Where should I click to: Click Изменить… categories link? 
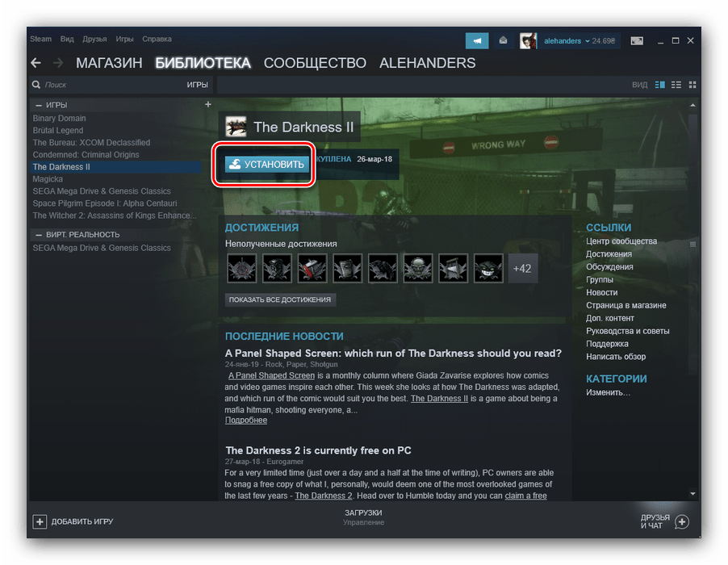(x=608, y=392)
